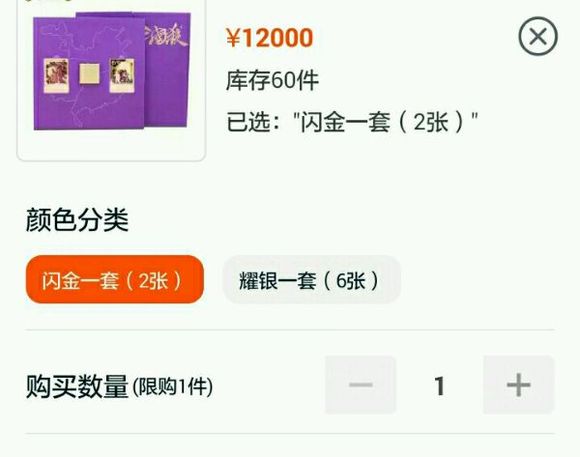Click the 库存60件 stock label
This screenshot has width=580, height=457.
[x=272, y=80]
